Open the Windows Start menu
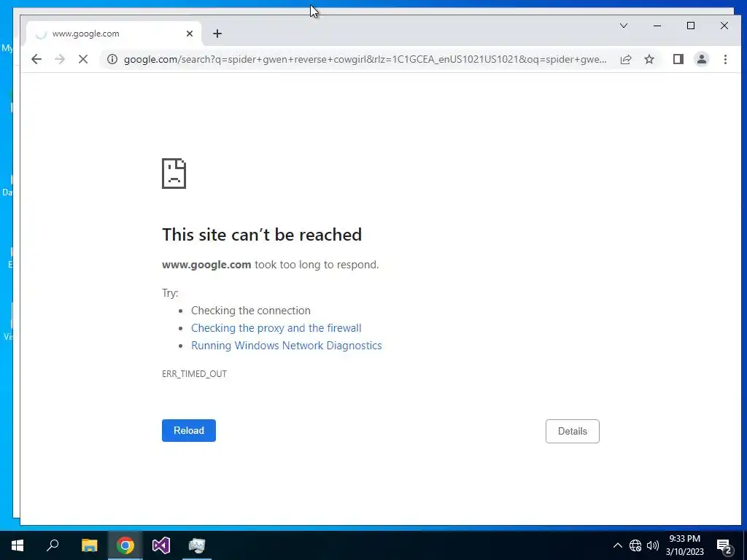The height and width of the screenshot is (560, 747). 18,545
